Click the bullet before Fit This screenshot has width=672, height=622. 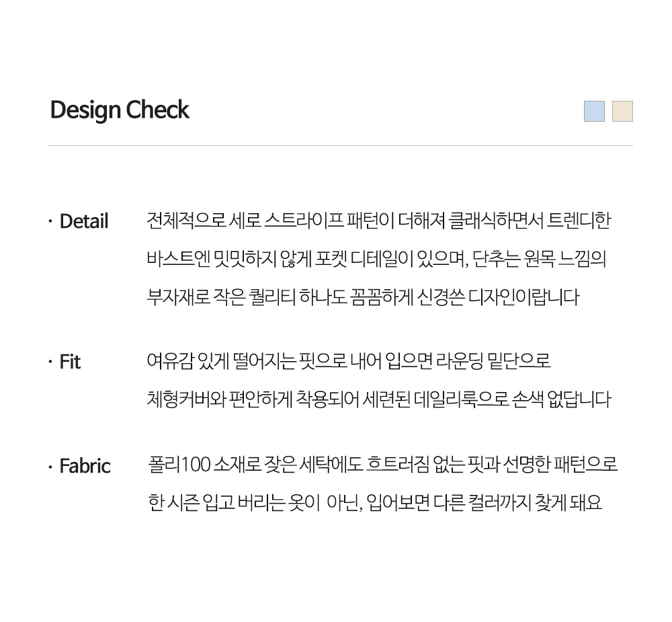50,362
